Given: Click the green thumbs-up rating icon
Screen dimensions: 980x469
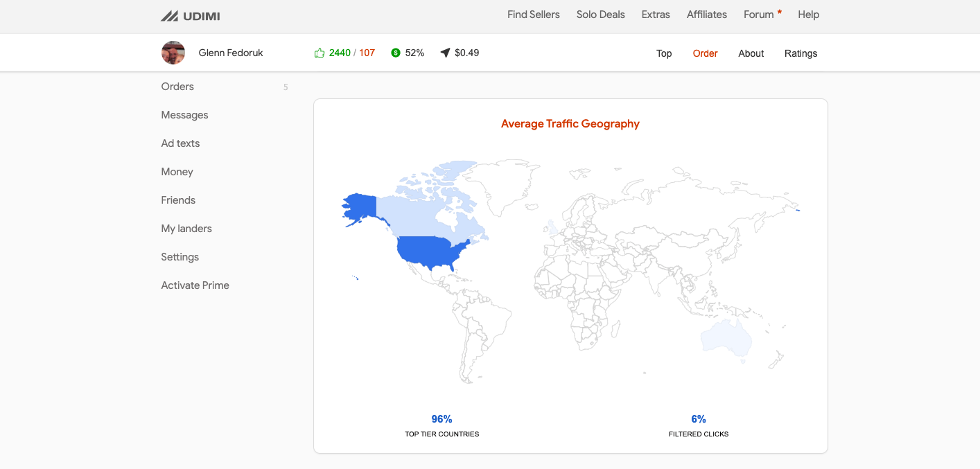Looking at the screenshot, I should [x=320, y=53].
